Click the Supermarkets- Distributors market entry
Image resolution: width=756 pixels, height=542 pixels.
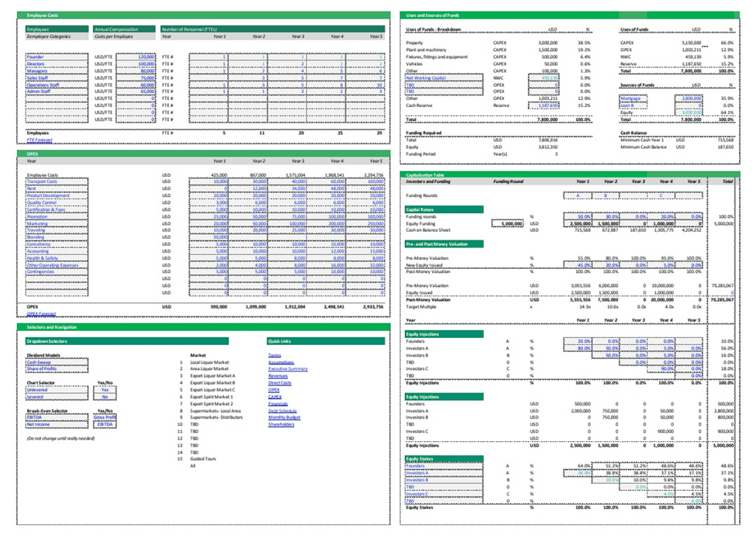(x=216, y=418)
